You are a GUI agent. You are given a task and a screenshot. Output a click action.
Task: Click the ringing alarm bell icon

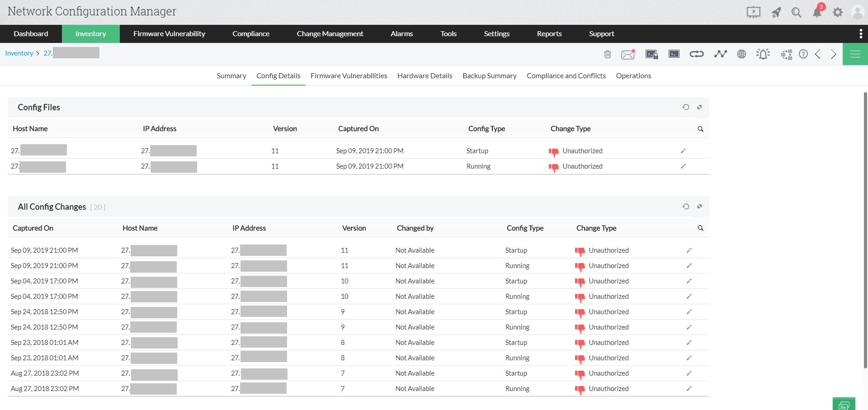pos(763,54)
